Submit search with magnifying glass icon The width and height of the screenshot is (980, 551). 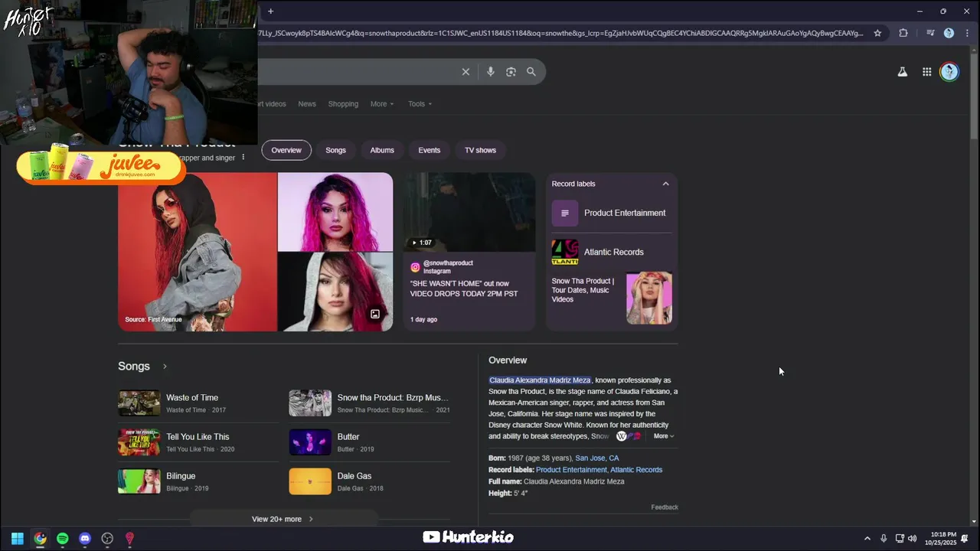point(531,72)
